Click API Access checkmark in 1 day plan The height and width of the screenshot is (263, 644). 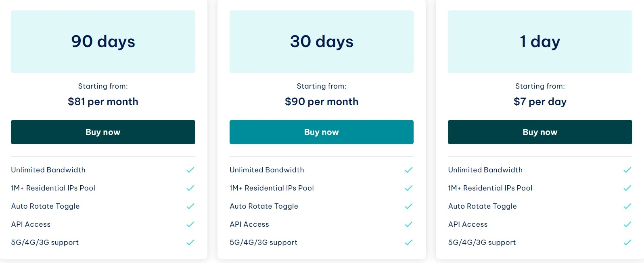(627, 224)
